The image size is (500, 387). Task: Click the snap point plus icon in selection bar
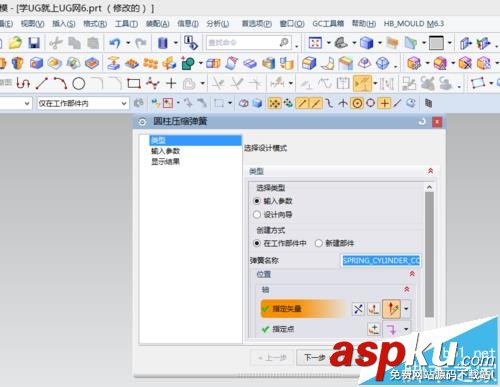384,103
